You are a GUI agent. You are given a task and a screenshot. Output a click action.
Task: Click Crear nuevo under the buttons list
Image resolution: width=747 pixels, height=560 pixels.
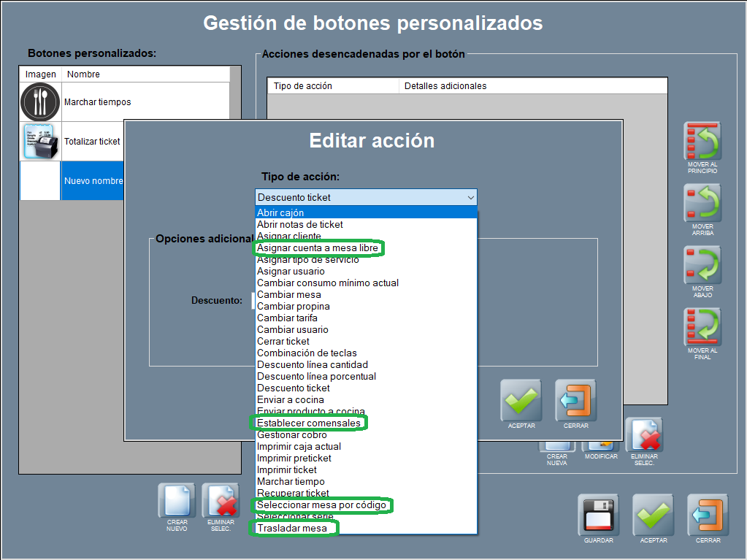coord(177,502)
